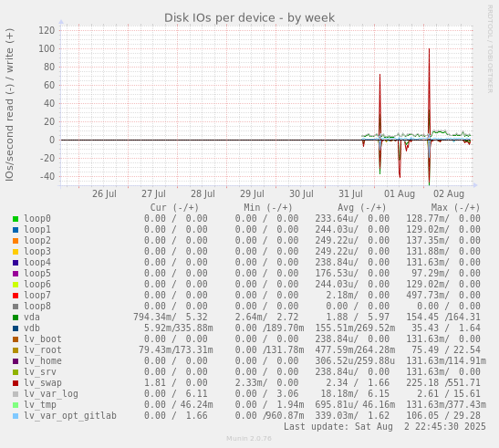Click the lv_var_opt_gitlab average 339.03m/ 1.62
499x448 pixels.
point(352,415)
